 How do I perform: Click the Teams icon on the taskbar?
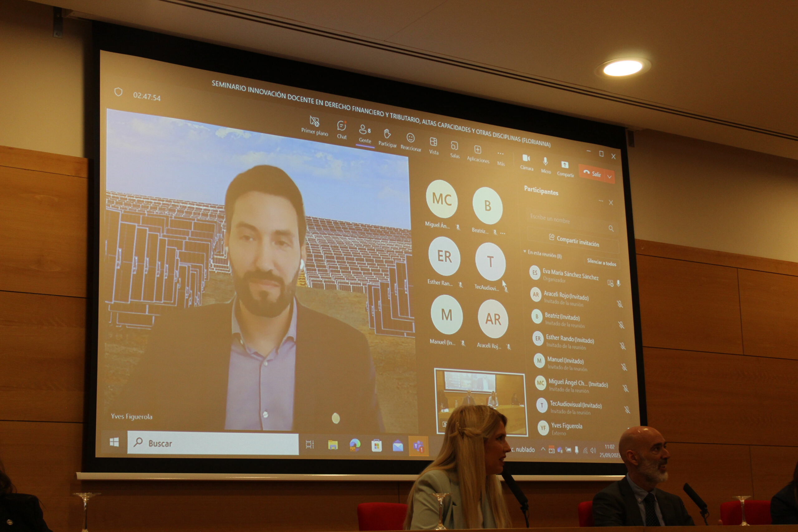point(418,446)
